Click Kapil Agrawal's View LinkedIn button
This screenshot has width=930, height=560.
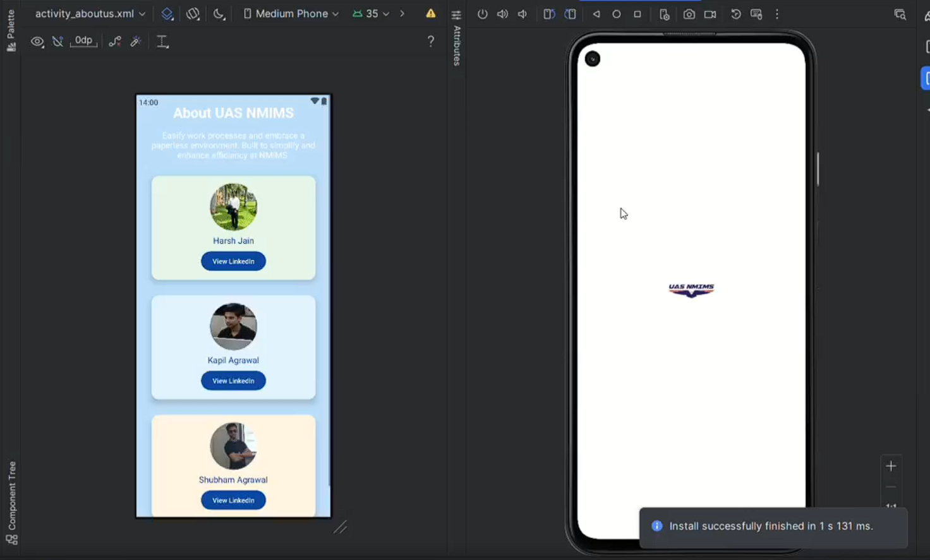tap(233, 381)
